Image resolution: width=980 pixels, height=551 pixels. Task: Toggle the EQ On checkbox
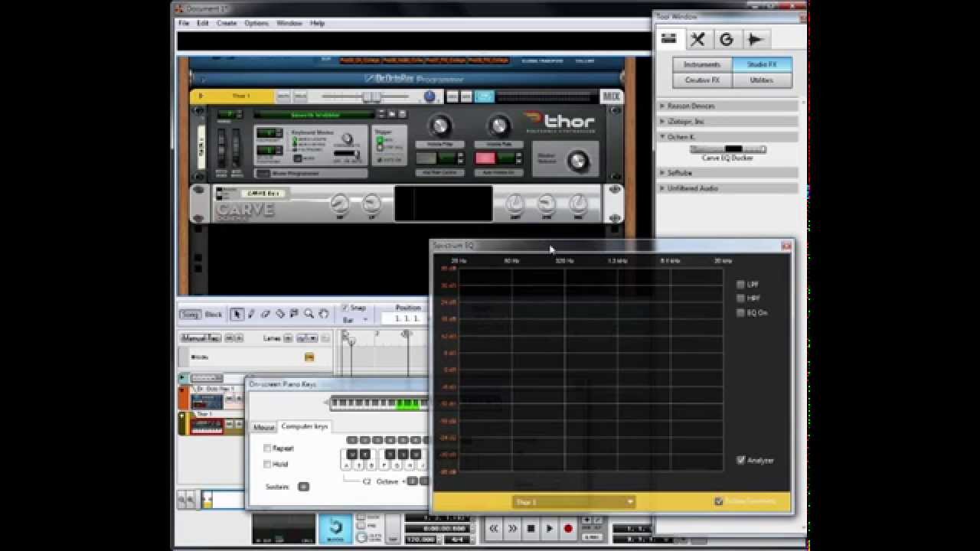click(740, 313)
